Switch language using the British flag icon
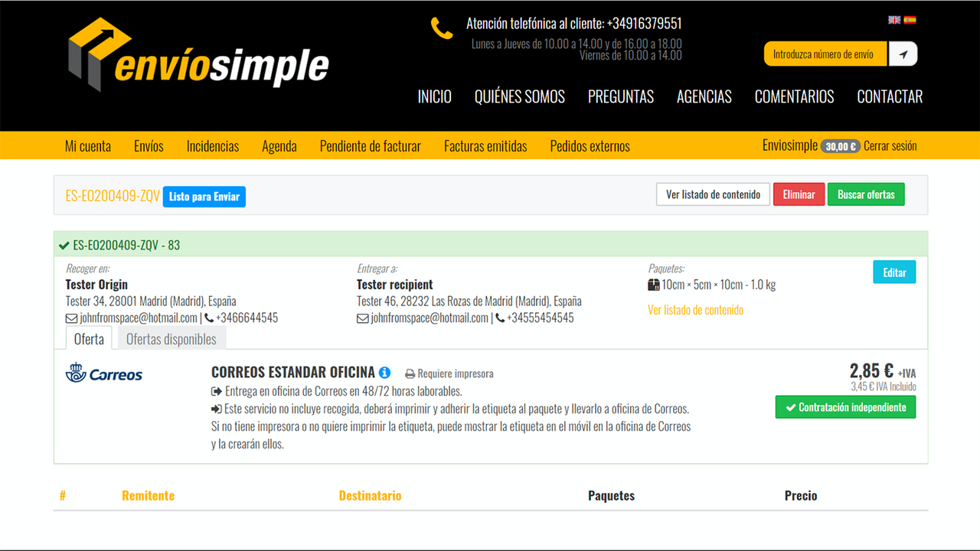 click(894, 19)
